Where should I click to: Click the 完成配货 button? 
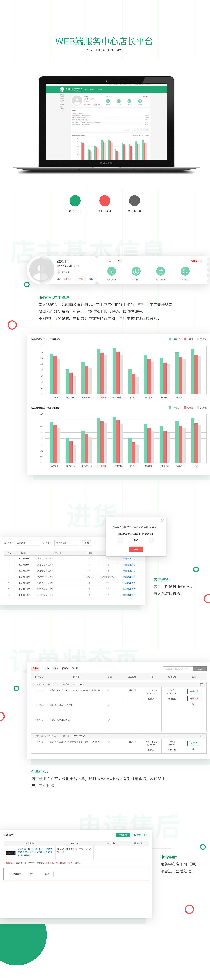pos(194,692)
